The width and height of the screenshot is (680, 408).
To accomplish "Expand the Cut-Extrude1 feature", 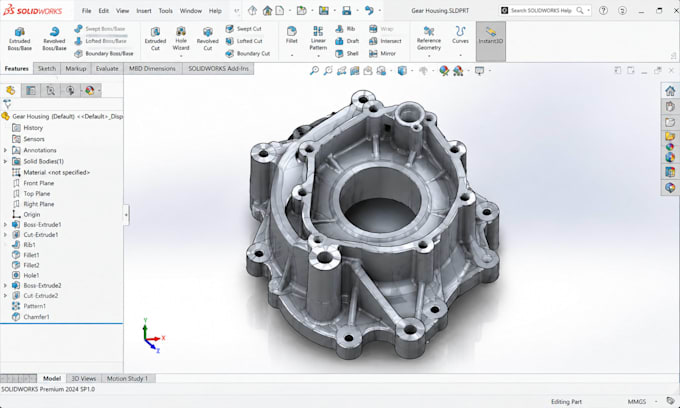I will [x=5, y=235].
